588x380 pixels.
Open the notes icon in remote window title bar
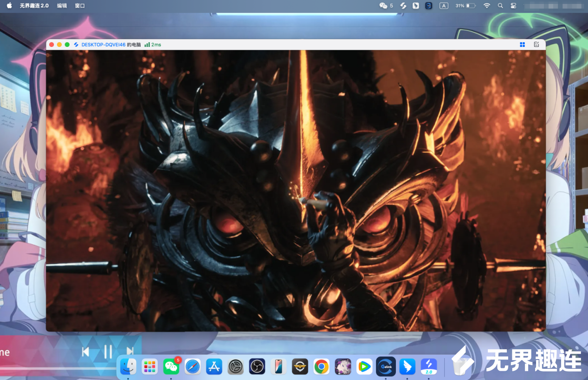536,45
